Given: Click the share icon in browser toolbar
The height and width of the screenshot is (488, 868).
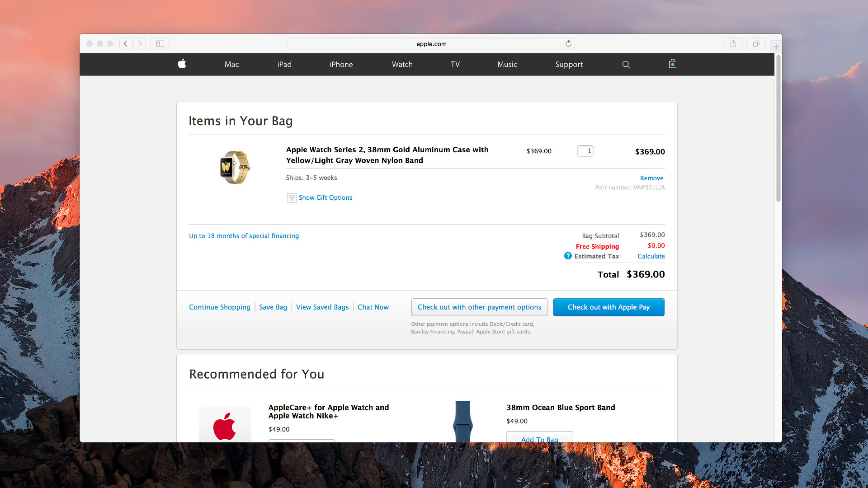Looking at the screenshot, I should [x=733, y=43].
